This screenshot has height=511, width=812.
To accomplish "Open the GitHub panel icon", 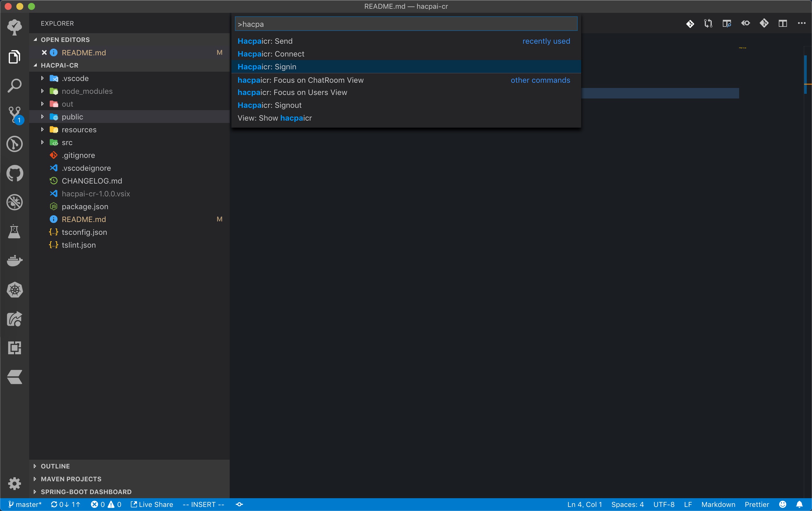I will pos(15,173).
